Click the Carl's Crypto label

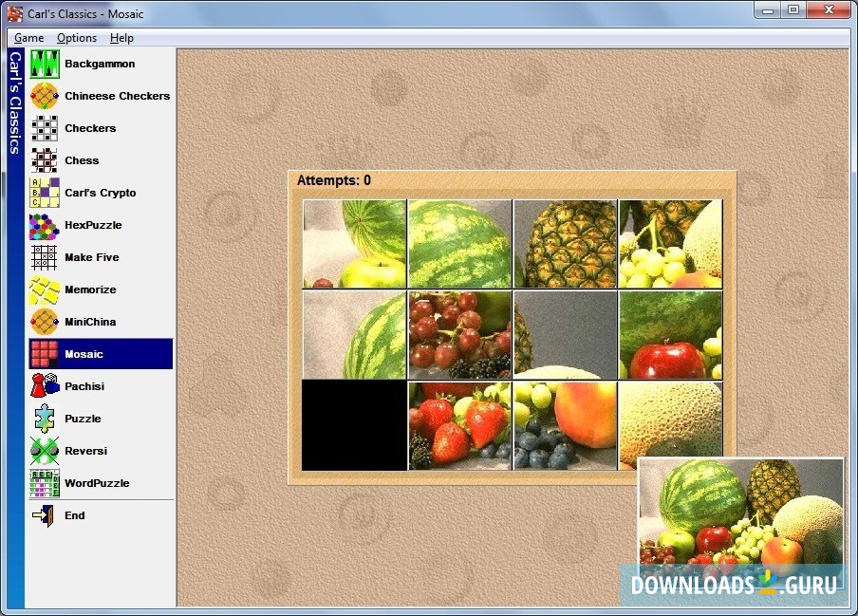[101, 193]
